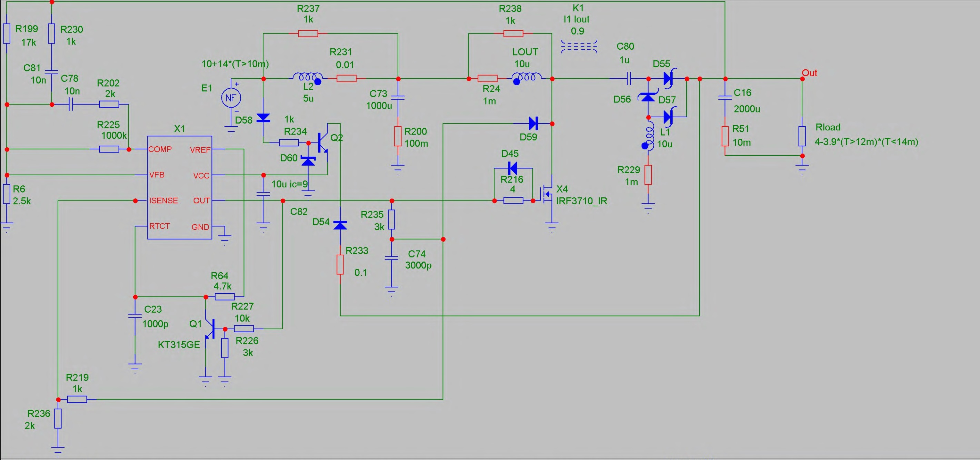Click the Rload value expression text

[866, 142]
